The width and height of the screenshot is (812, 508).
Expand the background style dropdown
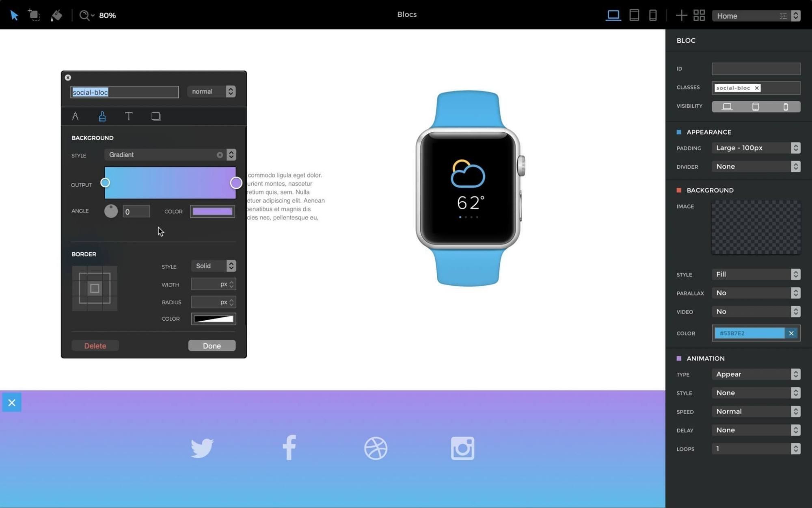coord(231,154)
